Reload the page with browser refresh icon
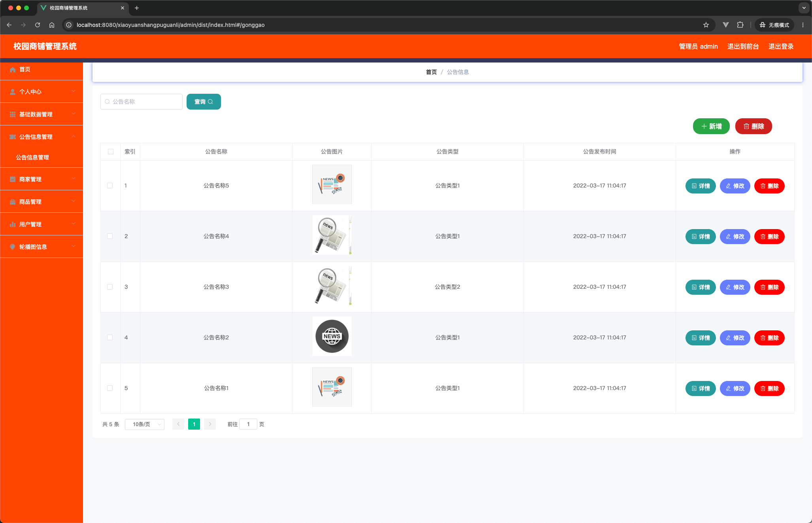Screen dimensions: 812x523 pyautogui.click(x=38, y=25)
